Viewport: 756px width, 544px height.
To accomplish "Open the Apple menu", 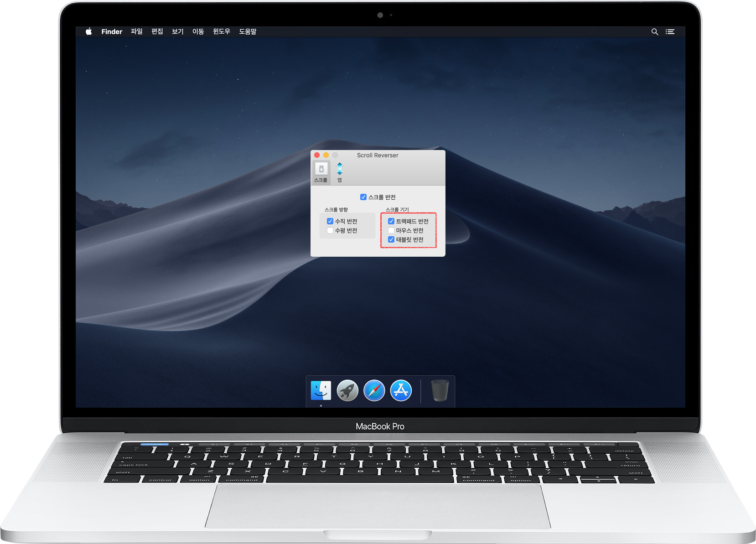I will pos(89,31).
